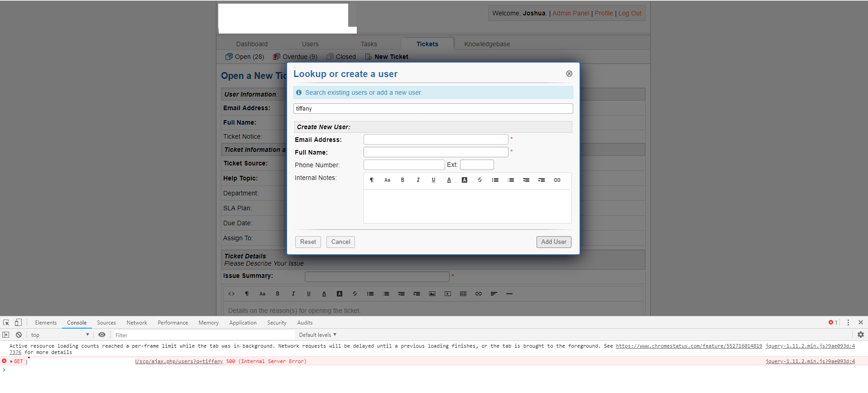Toggle bold in Internal Notes toolbar
Viewport: 868px width, 393px height.
[403, 180]
